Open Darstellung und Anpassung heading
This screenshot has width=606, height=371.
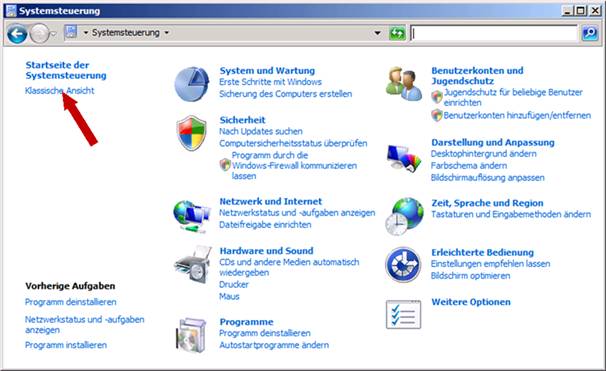pyautogui.click(x=493, y=142)
